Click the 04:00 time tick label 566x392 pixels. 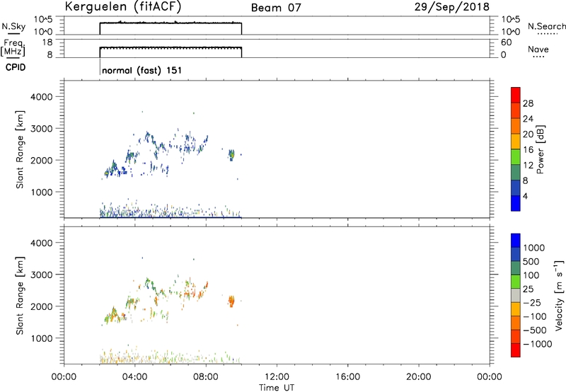click(x=135, y=377)
